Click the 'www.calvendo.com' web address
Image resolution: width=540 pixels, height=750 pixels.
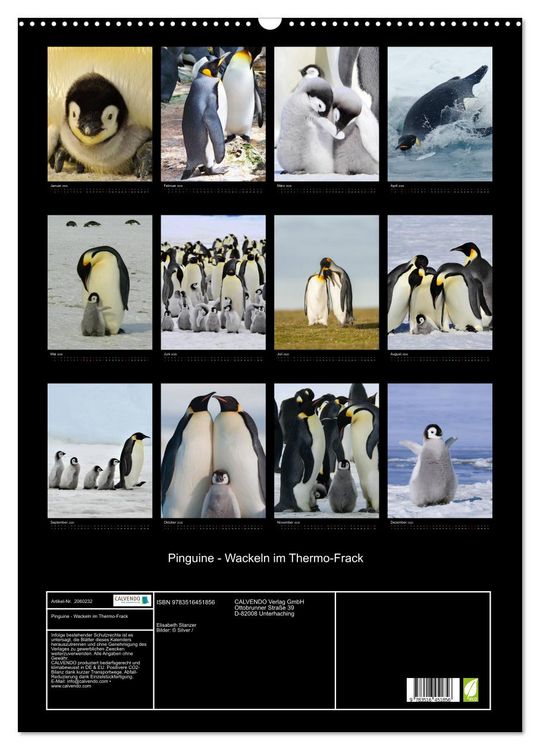[x=71, y=686]
